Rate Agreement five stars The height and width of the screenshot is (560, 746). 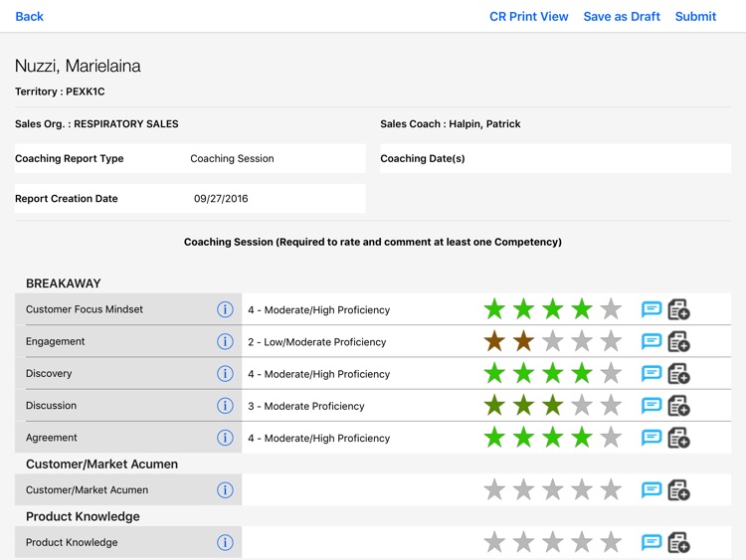tap(611, 438)
